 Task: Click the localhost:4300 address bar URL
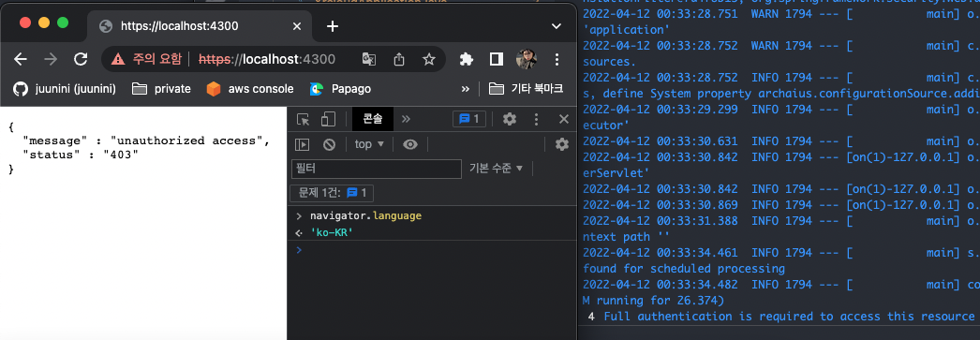click(x=267, y=59)
